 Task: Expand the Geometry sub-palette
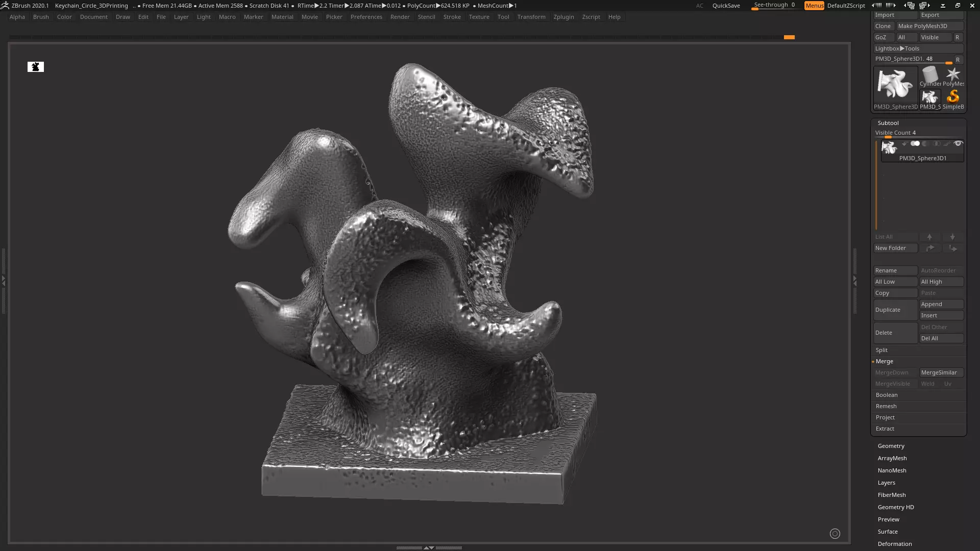[891, 446]
